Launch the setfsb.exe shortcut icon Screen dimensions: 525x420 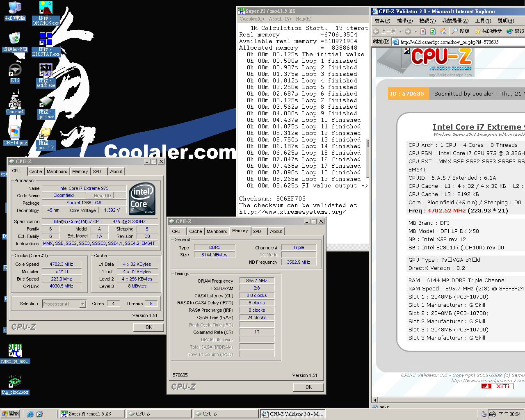pos(46,75)
